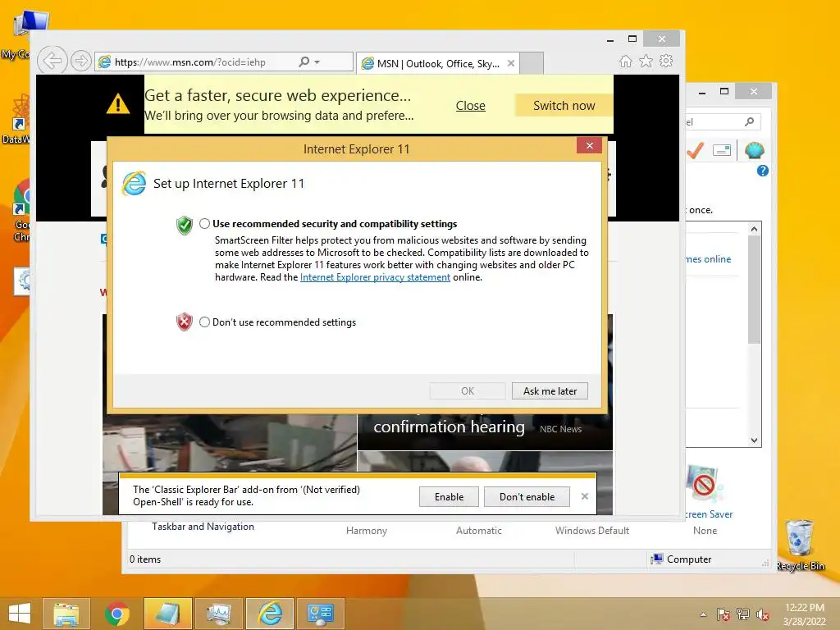This screenshot has height=630, width=840.
Task: Click warning triangle icon in banner
Action: [x=118, y=104]
